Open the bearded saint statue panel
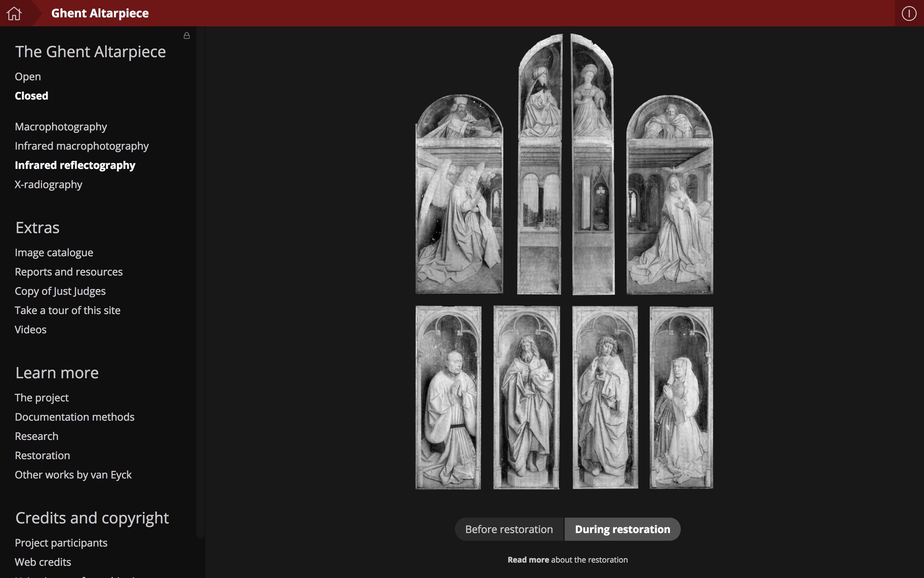Viewport: 924px width, 578px height. coord(526,398)
